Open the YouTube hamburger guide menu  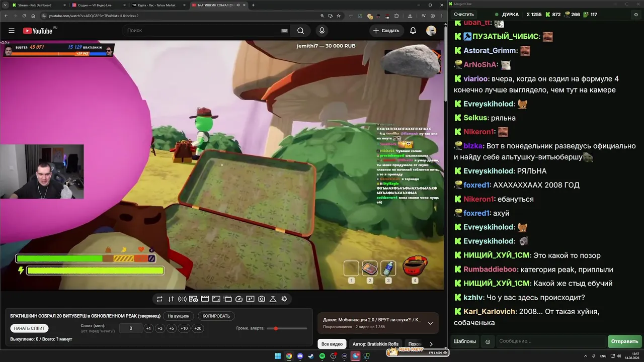tap(11, 31)
